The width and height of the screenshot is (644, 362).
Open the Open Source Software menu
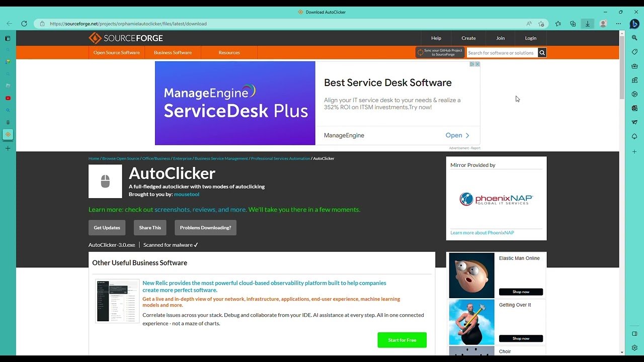point(117,53)
